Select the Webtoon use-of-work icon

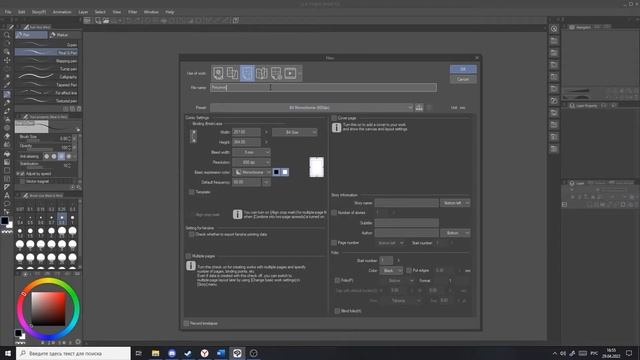(232, 73)
